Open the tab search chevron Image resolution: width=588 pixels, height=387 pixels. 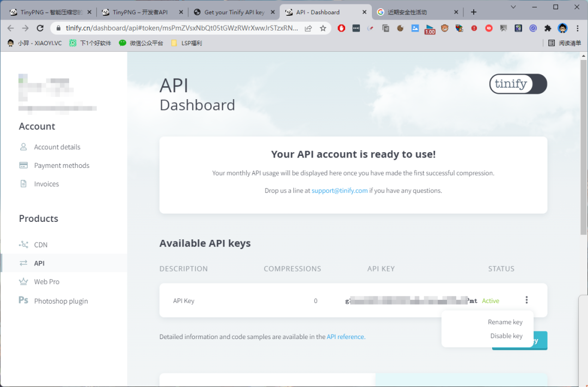(513, 7)
